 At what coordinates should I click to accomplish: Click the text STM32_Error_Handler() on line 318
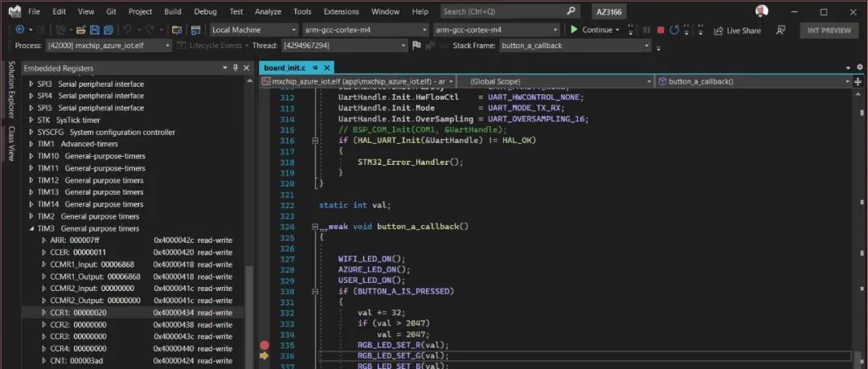coord(410,162)
